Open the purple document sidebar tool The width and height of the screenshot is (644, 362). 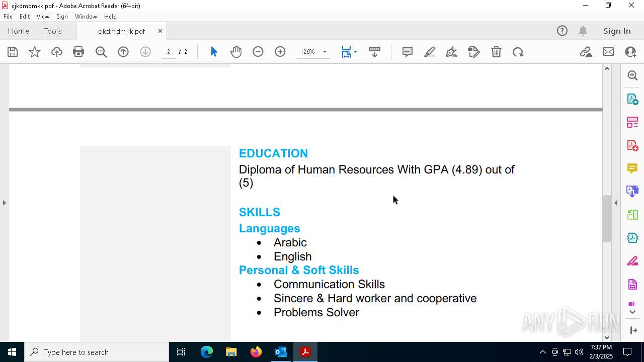point(632,284)
